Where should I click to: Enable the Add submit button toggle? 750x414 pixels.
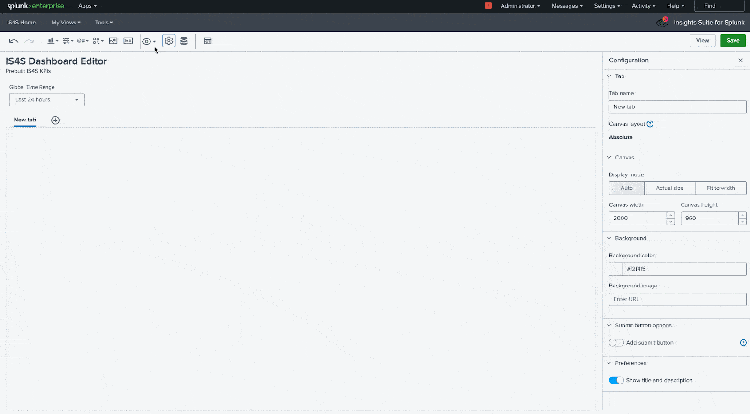pyautogui.click(x=615, y=343)
